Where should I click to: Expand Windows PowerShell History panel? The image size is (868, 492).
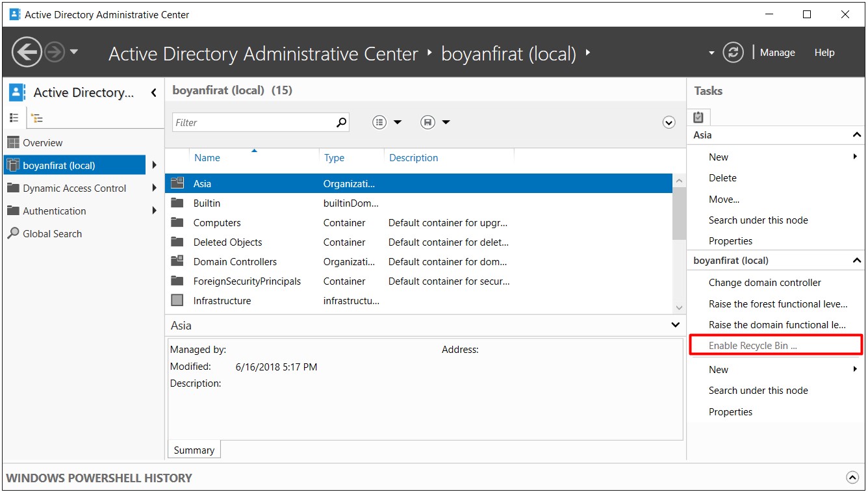tap(852, 478)
